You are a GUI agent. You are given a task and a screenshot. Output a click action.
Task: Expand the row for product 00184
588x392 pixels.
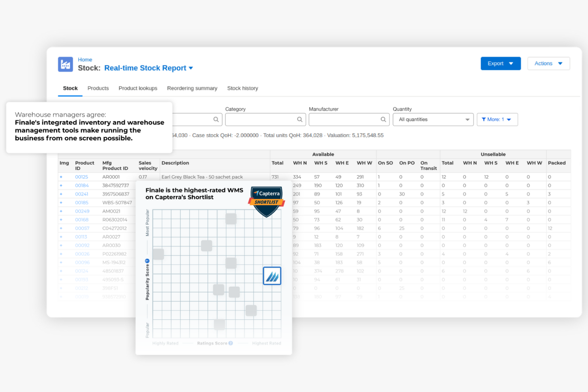coord(61,185)
